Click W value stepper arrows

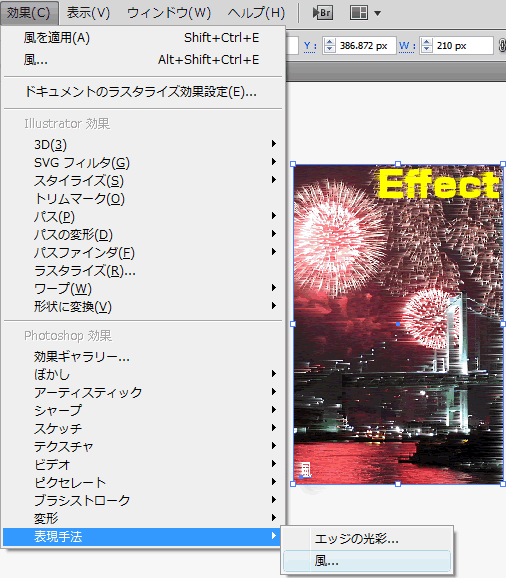pos(426,46)
